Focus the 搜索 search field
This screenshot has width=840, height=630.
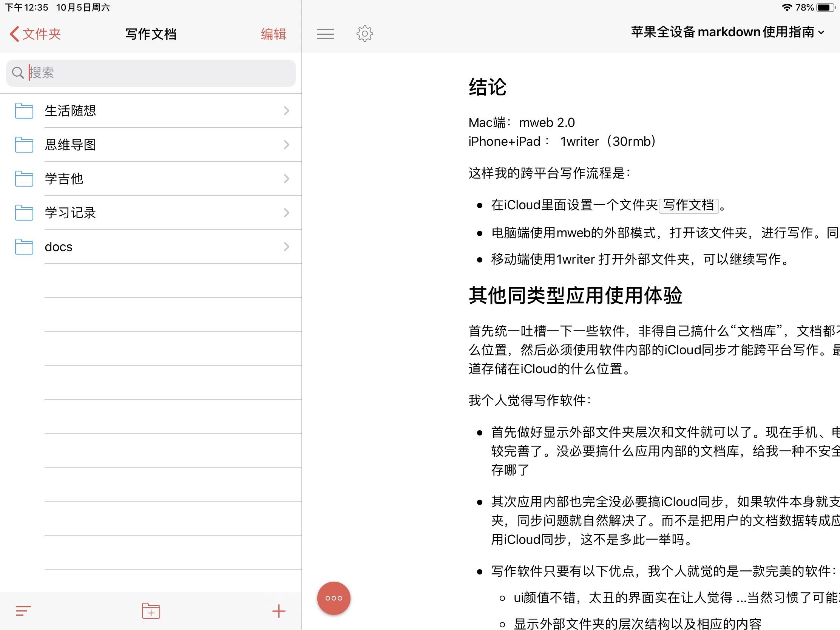point(151,73)
